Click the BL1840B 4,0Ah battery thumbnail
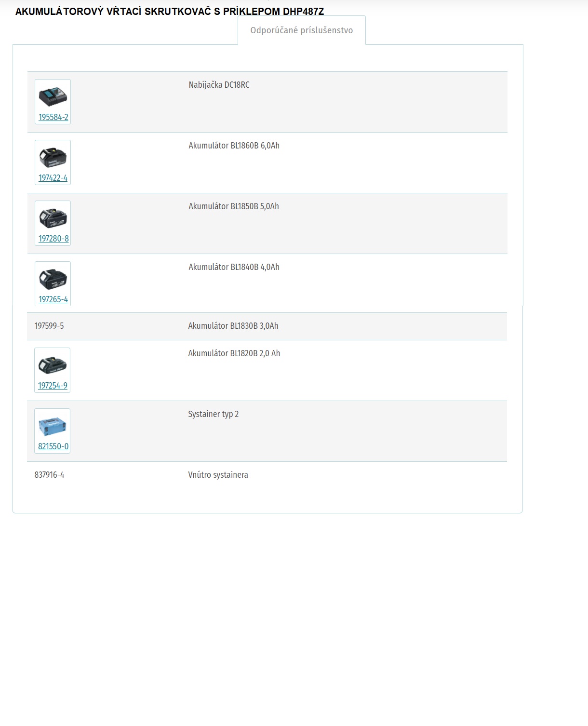 tap(53, 279)
